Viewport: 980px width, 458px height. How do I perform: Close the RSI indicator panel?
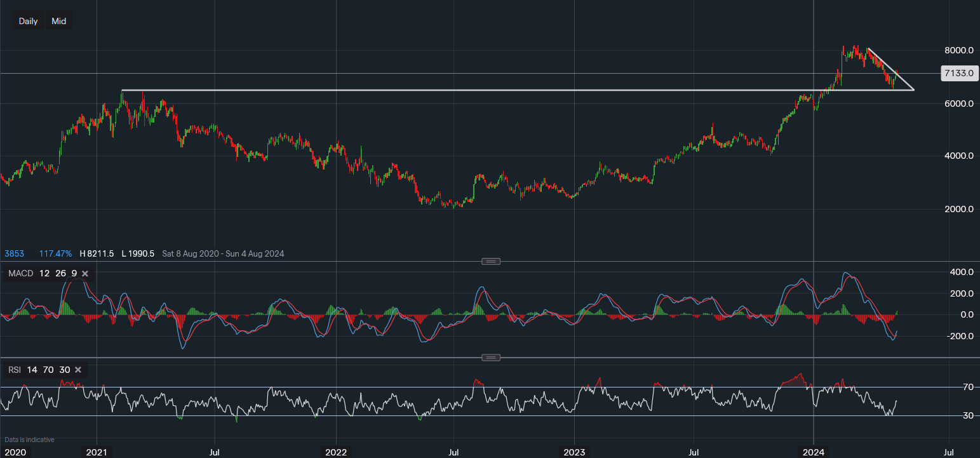(78, 370)
